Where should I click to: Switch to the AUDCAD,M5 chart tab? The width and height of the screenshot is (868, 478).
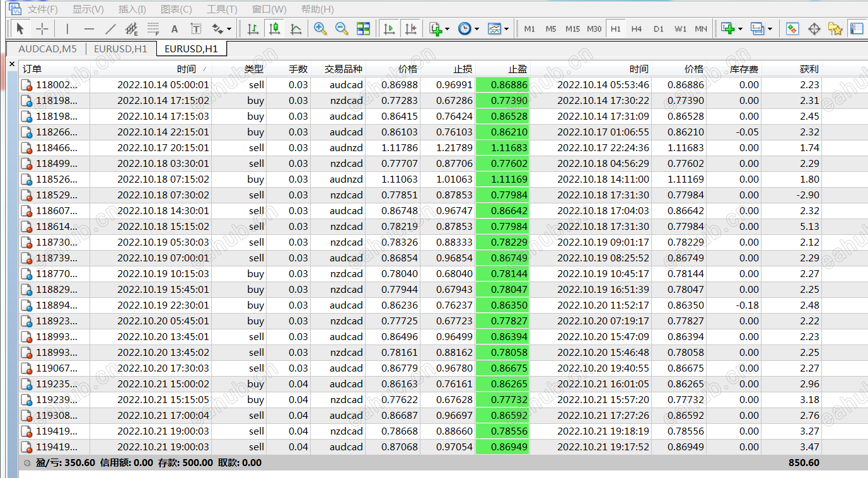pyautogui.click(x=47, y=48)
